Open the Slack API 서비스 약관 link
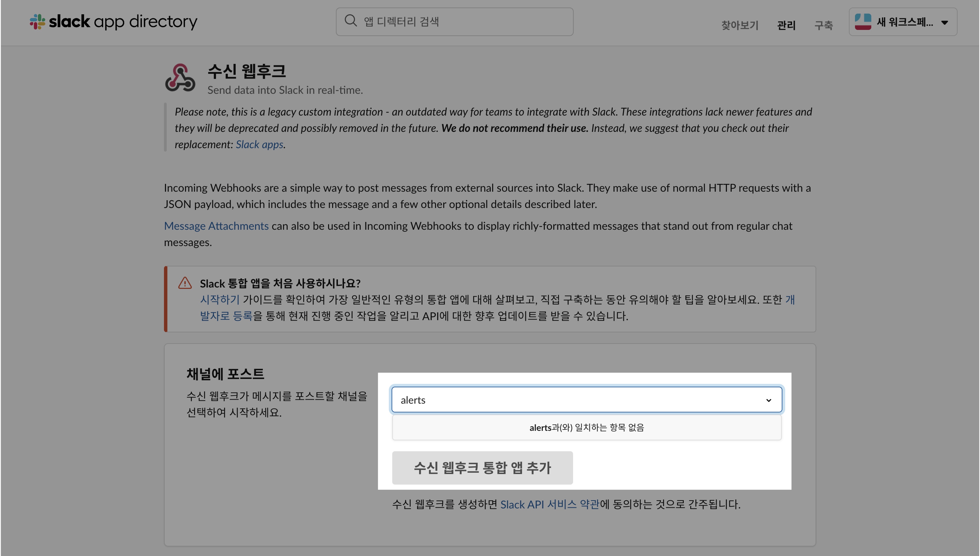The height and width of the screenshot is (556, 980). click(550, 505)
